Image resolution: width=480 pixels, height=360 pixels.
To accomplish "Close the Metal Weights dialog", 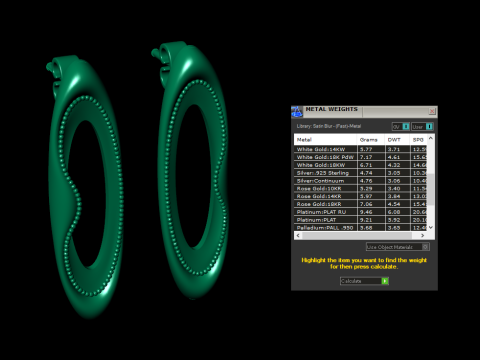I will [432, 111].
